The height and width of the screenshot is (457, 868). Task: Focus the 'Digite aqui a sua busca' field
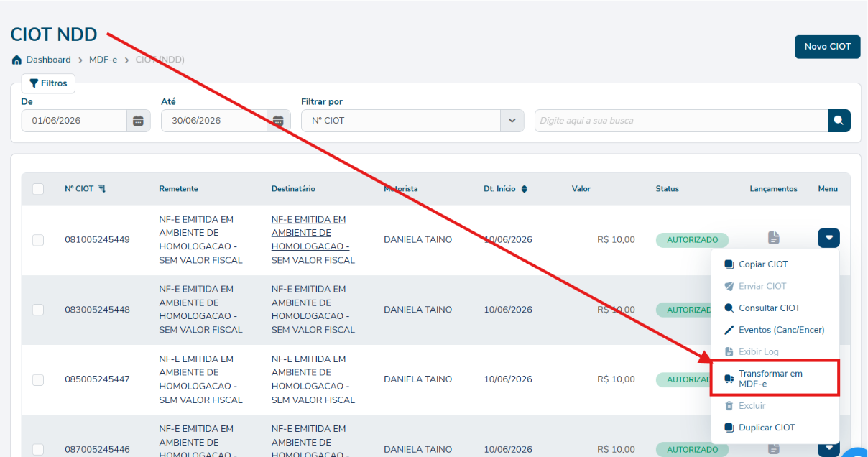pos(681,121)
